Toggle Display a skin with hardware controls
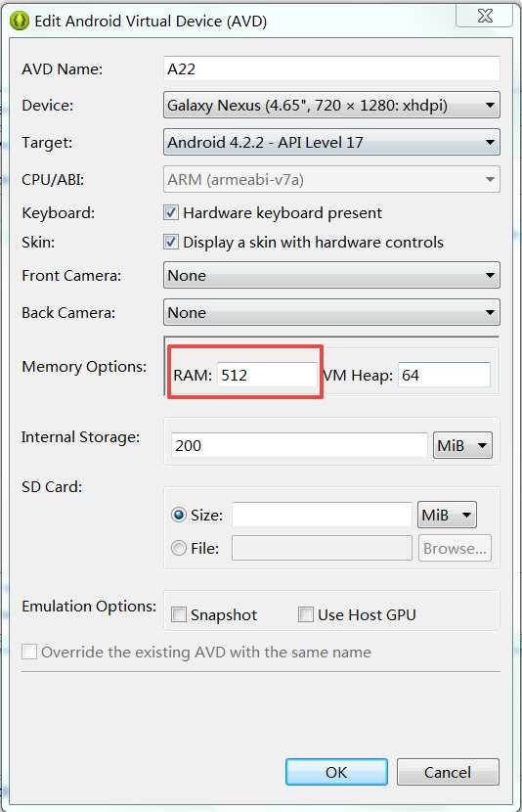Viewport: 522px width, 812px height. (171, 242)
